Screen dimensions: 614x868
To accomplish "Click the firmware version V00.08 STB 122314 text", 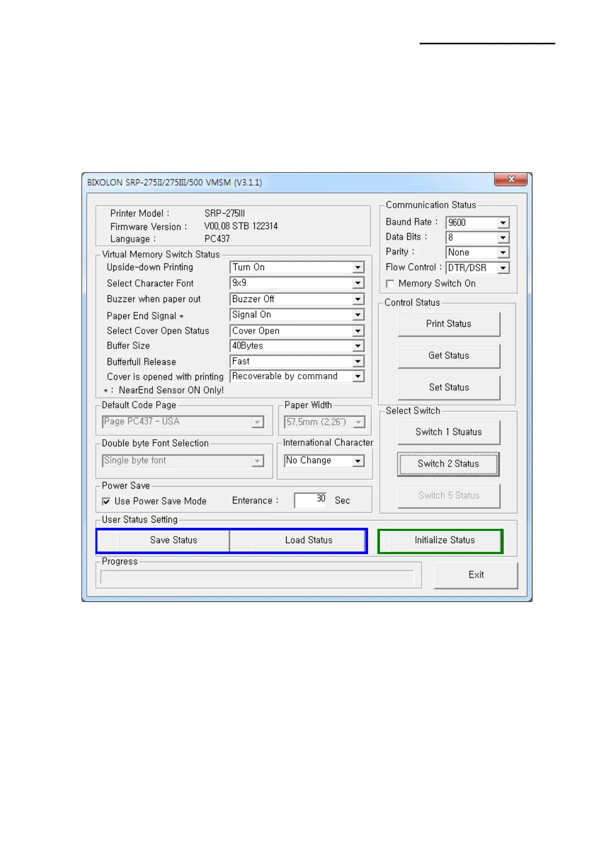I will 241,226.
